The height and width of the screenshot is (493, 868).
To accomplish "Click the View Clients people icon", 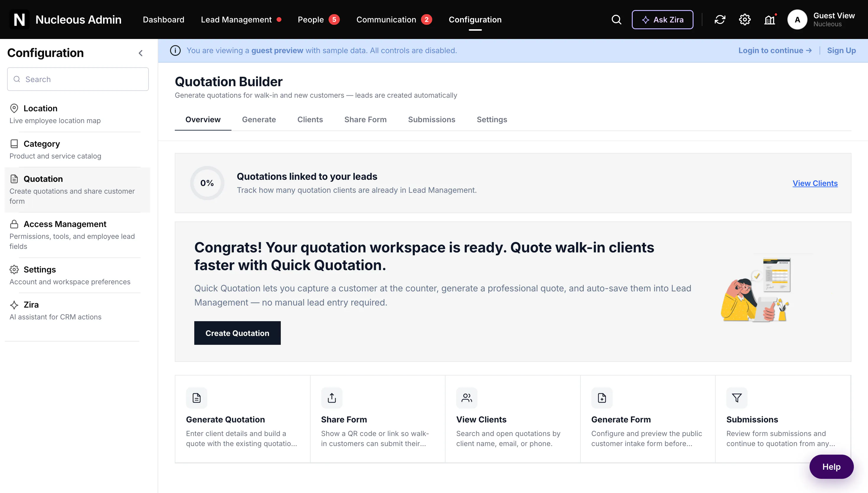I will coord(467,398).
